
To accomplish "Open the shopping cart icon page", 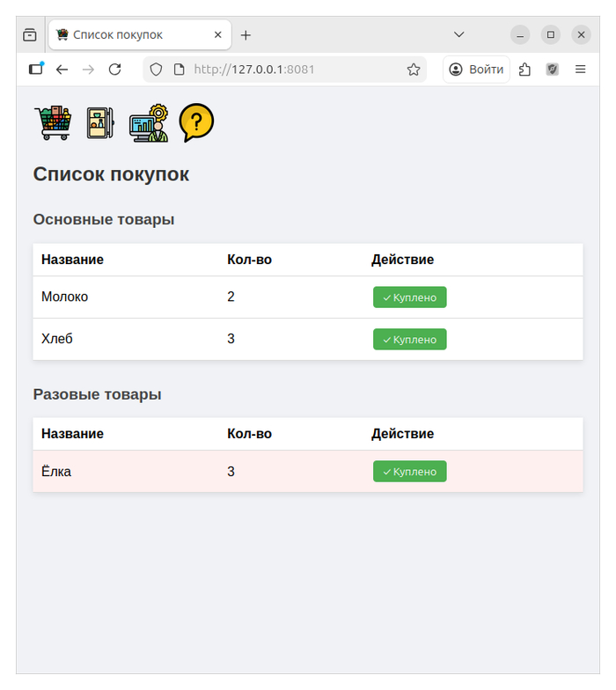I will click(53, 123).
